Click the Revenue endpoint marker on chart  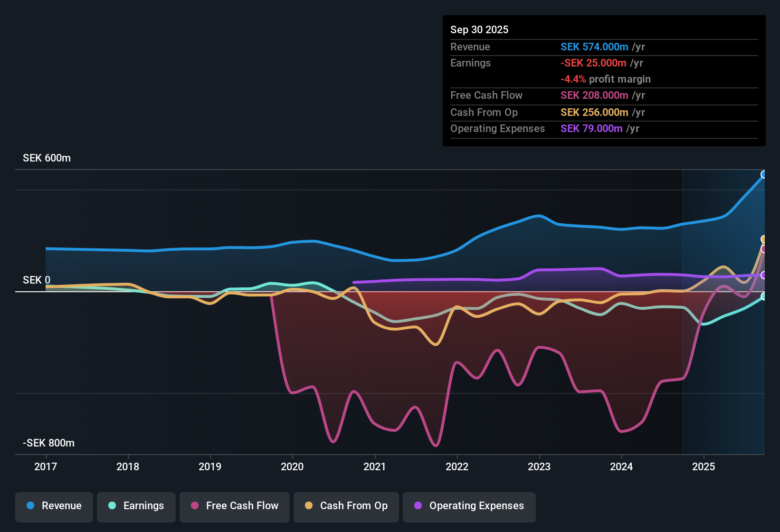point(764,174)
